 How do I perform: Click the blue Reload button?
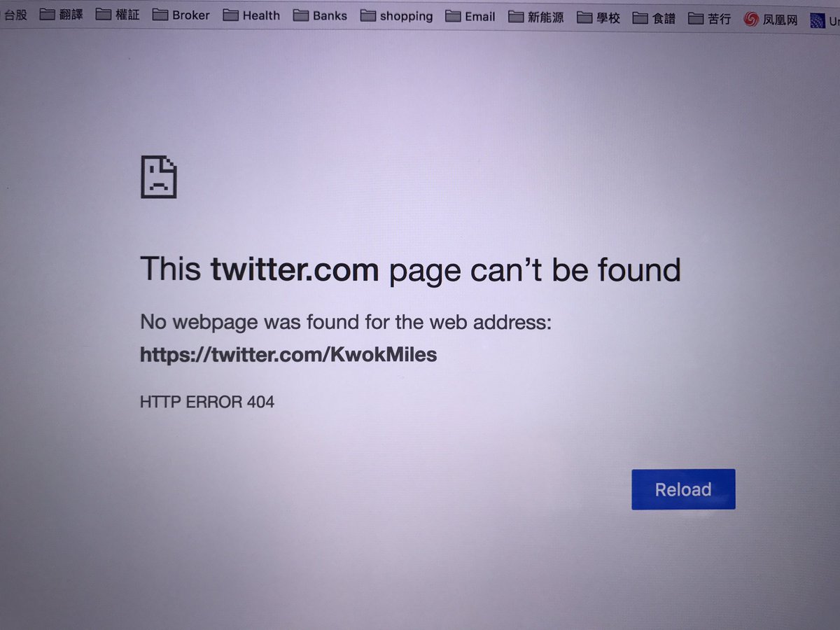(x=683, y=489)
